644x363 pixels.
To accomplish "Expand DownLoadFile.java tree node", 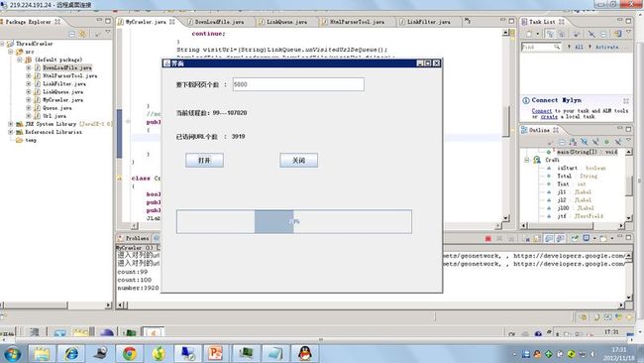I will pos(29,67).
